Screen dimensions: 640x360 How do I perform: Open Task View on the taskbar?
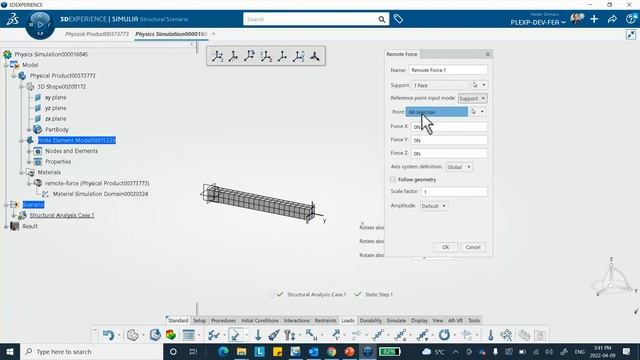point(193,351)
